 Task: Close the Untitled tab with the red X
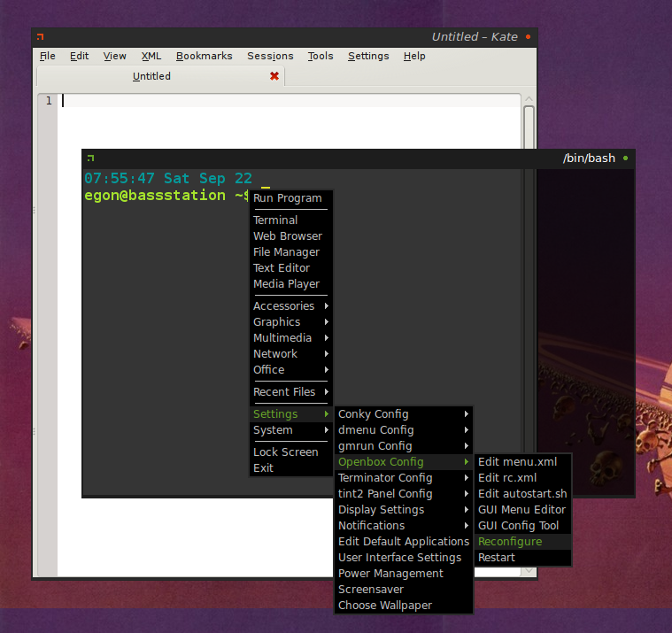click(x=274, y=76)
